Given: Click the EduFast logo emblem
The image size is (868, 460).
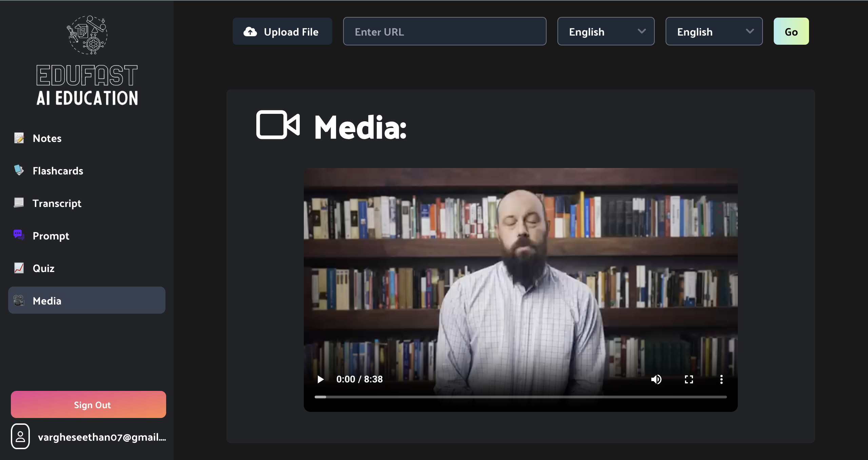Looking at the screenshot, I should pos(87,35).
